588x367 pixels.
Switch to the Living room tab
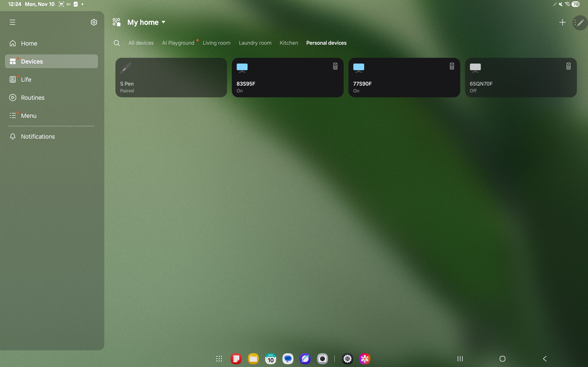pyautogui.click(x=216, y=43)
